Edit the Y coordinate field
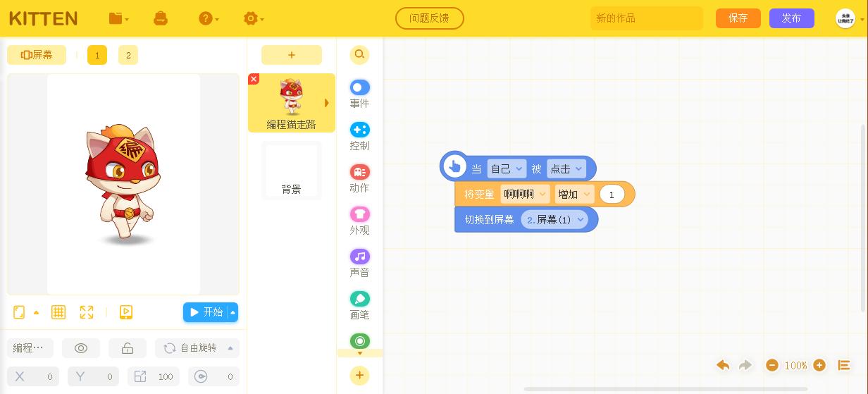This screenshot has width=868, height=394. [x=93, y=376]
